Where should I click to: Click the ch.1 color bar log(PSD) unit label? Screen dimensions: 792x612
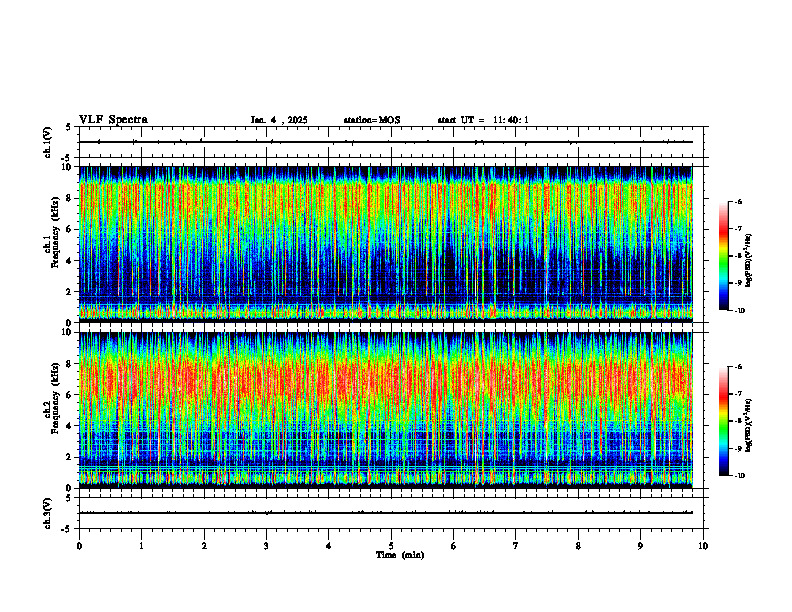[749, 260]
